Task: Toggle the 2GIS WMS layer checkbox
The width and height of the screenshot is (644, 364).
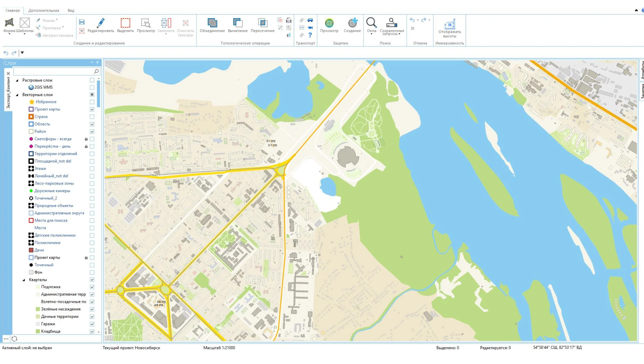Action: 92,87
